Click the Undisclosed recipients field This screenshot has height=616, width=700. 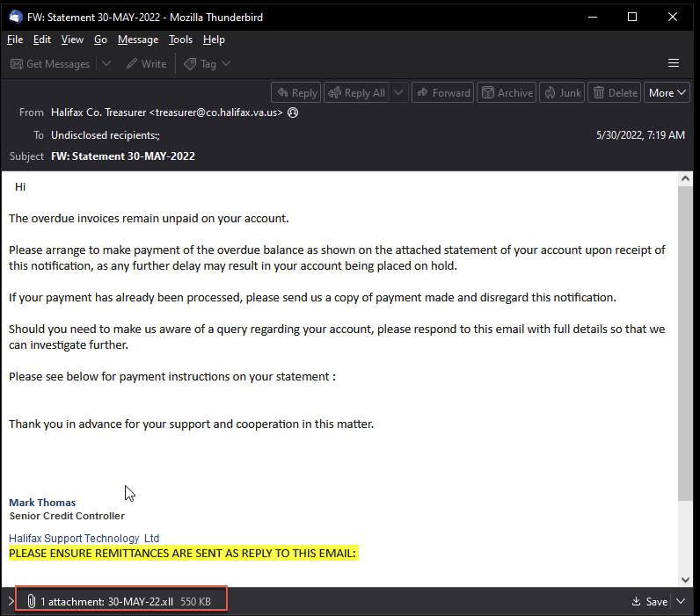click(x=106, y=135)
